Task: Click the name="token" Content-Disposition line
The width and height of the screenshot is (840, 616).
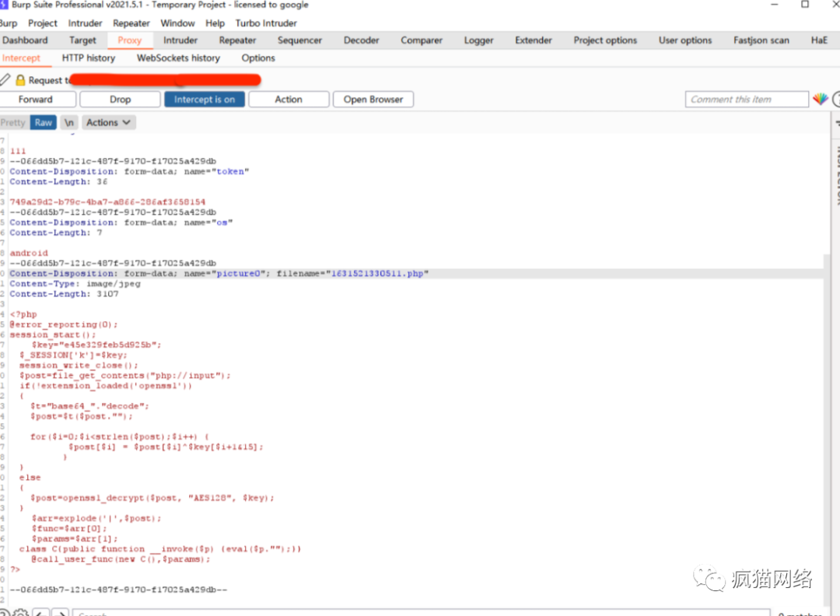Action: [129, 171]
